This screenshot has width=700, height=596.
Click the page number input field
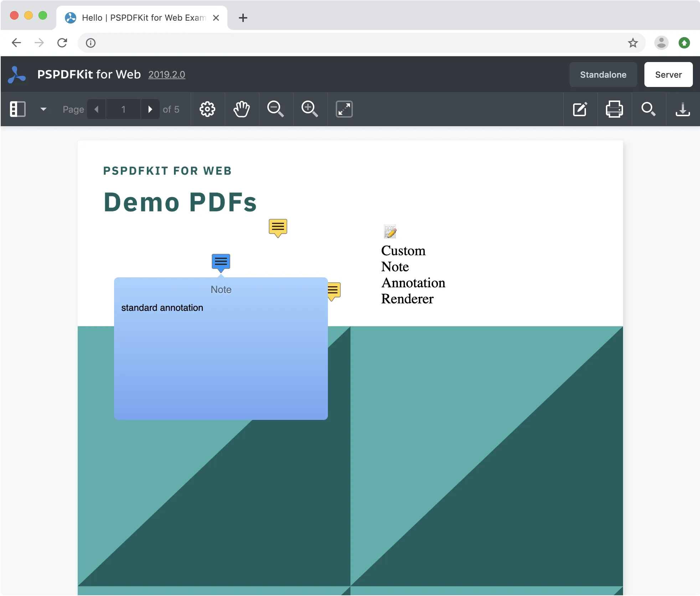(x=123, y=109)
